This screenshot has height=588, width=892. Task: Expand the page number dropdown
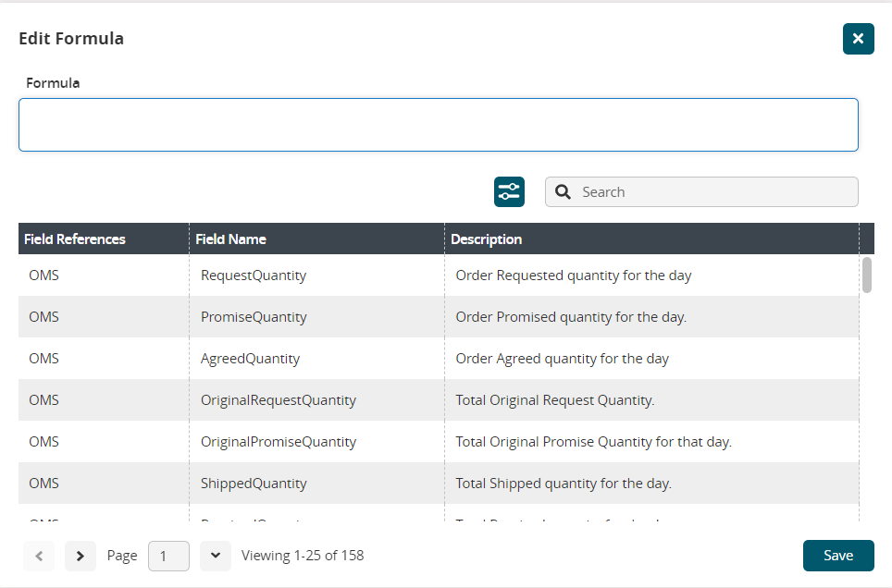click(x=215, y=556)
